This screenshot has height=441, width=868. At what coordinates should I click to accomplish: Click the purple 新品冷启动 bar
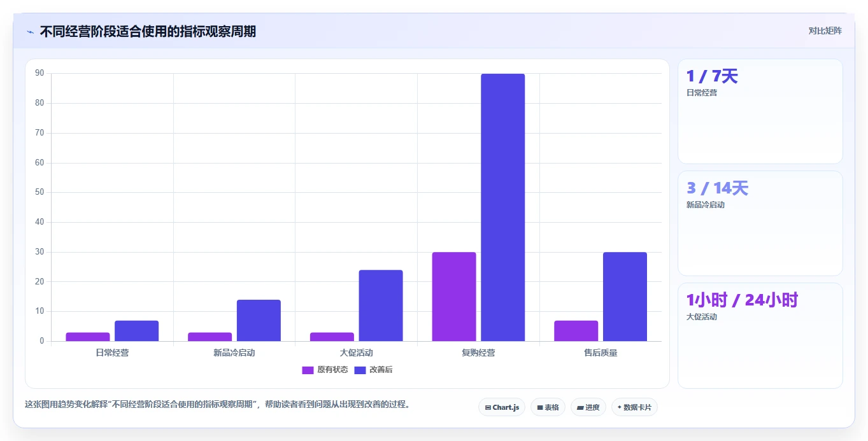pyautogui.click(x=210, y=337)
